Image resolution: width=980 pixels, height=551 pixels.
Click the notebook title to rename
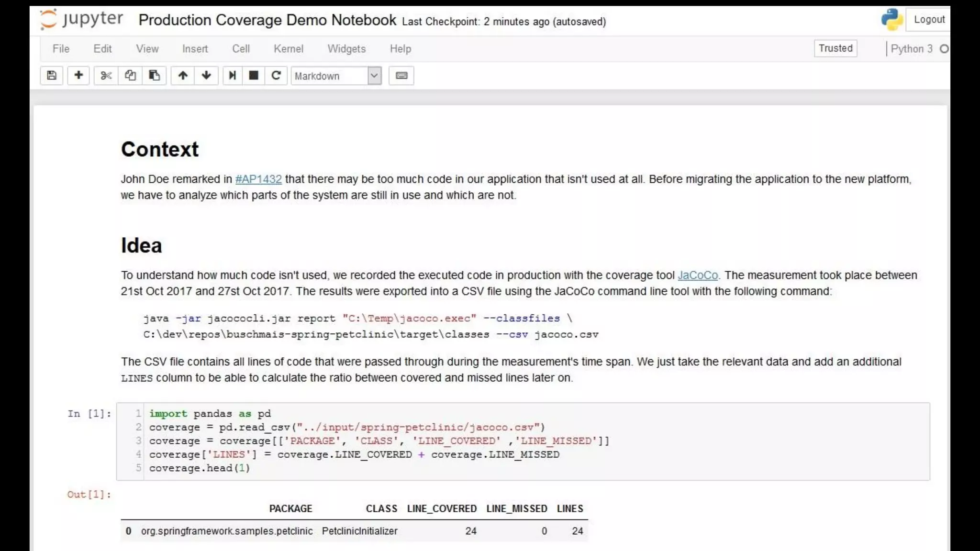(x=267, y=20)
